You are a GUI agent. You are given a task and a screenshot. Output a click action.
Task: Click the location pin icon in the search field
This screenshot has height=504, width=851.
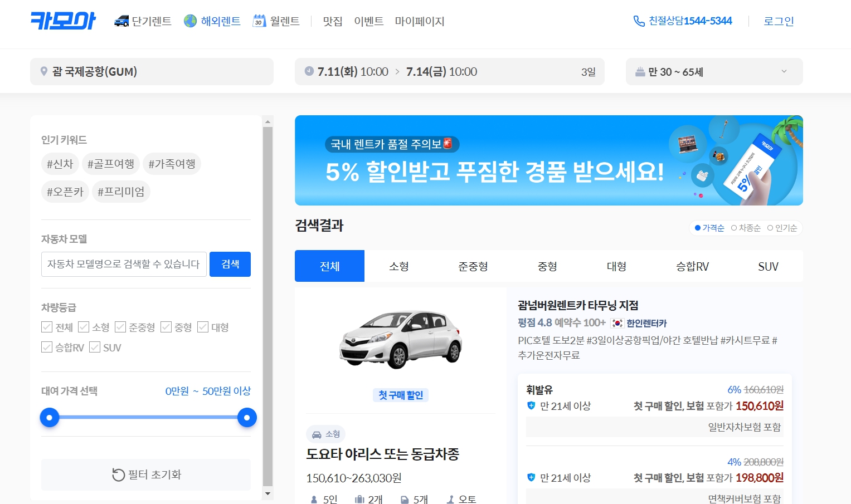point(43,71)
